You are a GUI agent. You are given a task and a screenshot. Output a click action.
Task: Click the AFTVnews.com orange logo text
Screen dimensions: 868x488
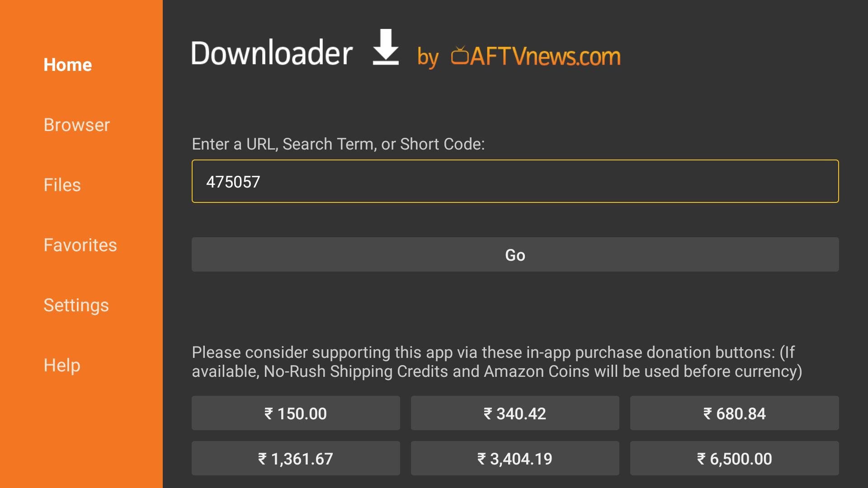click(545, 57)
